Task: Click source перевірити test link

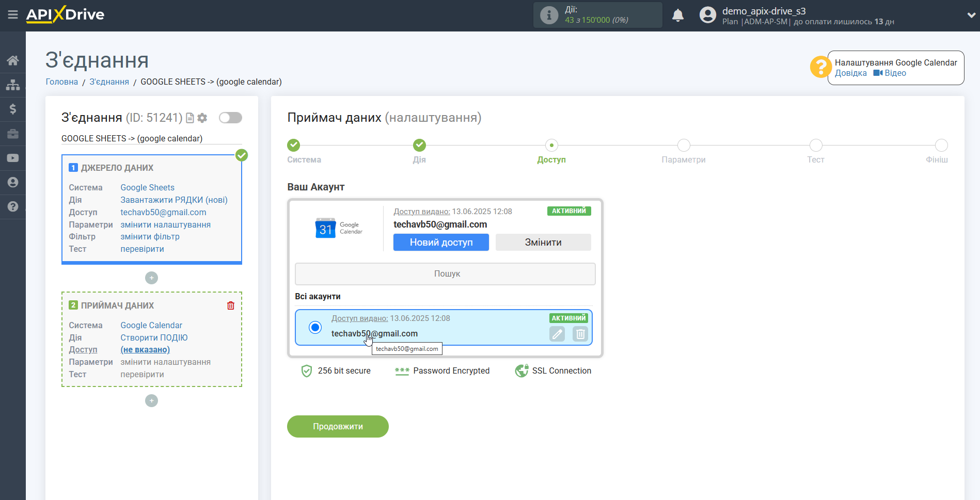Action: click(142, 249)
